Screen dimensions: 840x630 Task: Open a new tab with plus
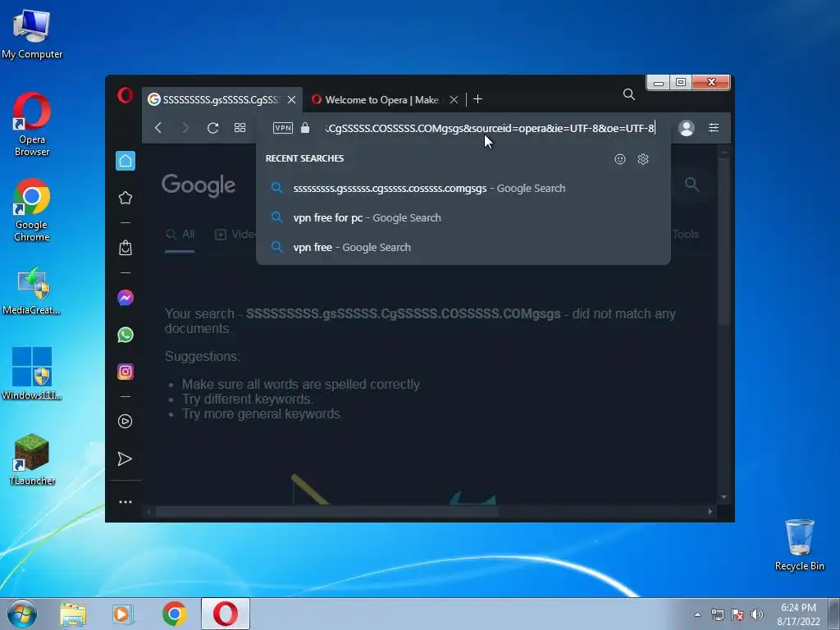click(478, 99)
